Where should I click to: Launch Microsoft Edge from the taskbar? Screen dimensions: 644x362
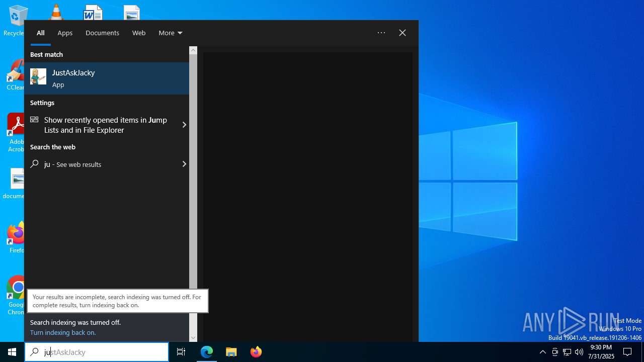(x=207, y=352)
